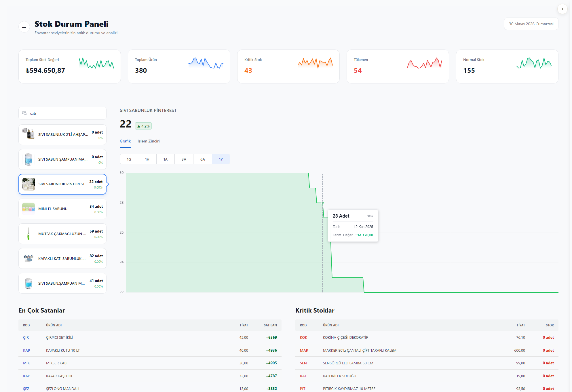The width and height of the screenshot is (572, 392).
Task: Click the chart data point at 28
Action: coord(323,203)
